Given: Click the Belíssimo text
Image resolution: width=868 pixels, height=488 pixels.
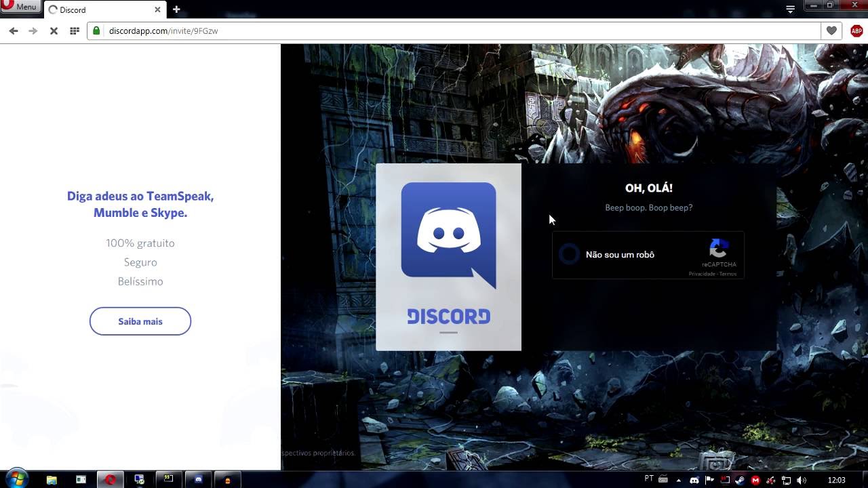Looking at the screenshot, I should click(x=140, y=281).
